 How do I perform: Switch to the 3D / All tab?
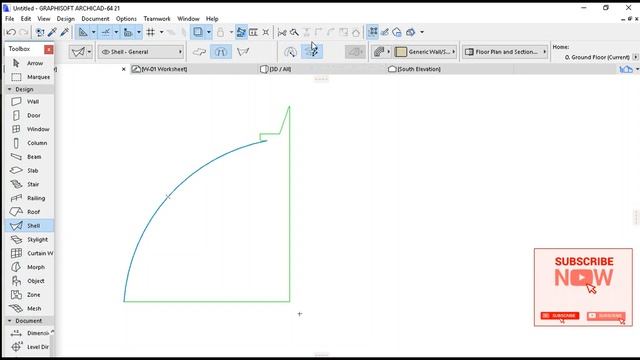276,69
